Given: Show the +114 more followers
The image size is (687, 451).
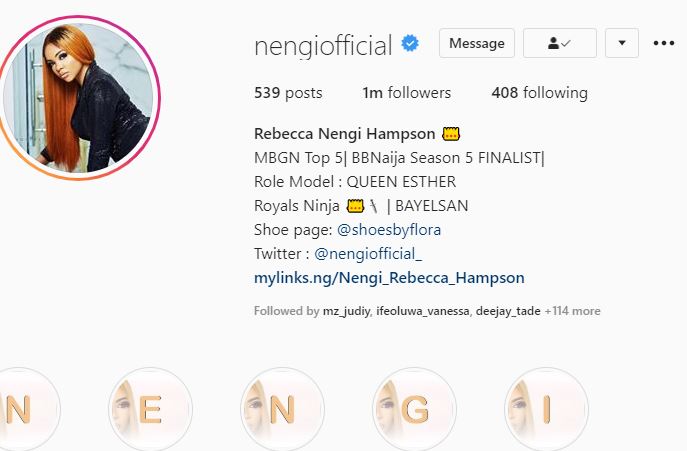Looking at the screenshot, I should [572, 311].
